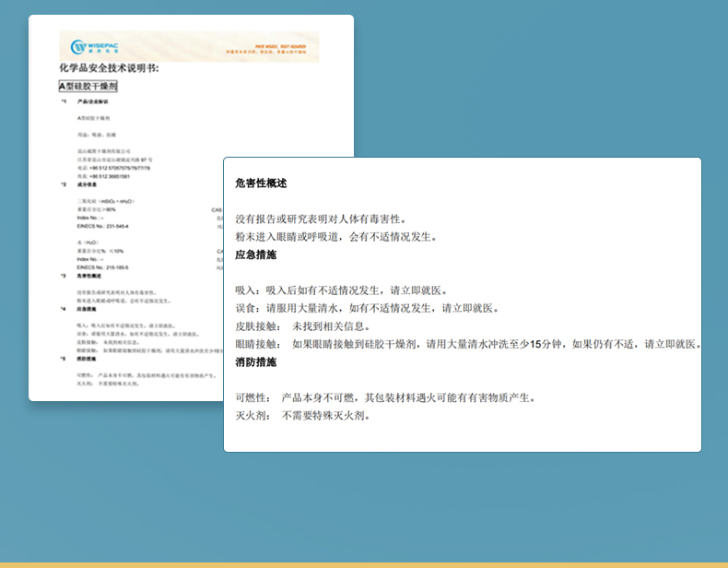Click the 皮肤接触 line in enlarged card
This screenshot has height=568, width=728.
[x=302, y=326]
